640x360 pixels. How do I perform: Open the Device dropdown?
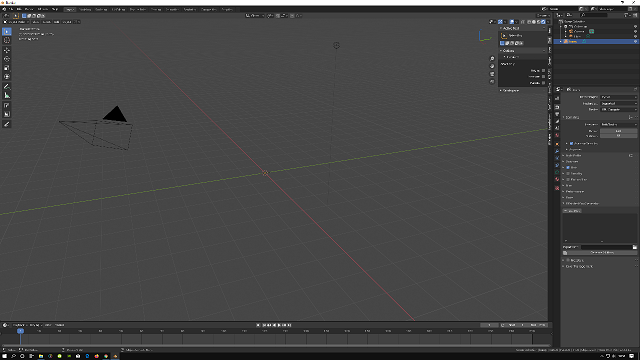click(618, 109)
